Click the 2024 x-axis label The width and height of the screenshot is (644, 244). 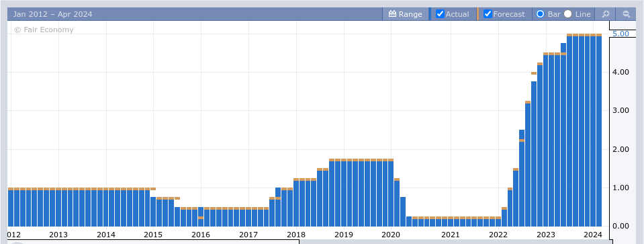pos(593,235)
